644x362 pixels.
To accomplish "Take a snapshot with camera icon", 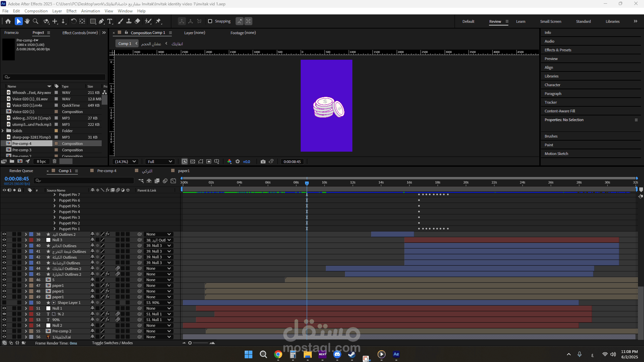I will pyautogui.click(x=263, y=161).
